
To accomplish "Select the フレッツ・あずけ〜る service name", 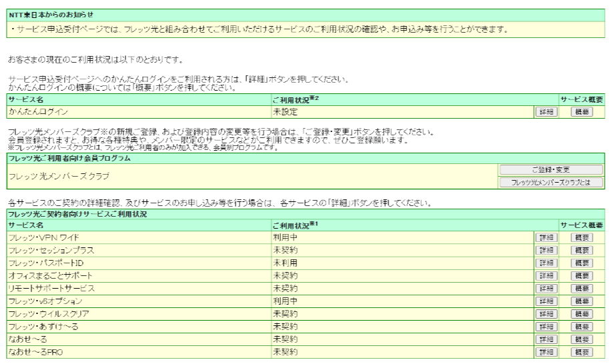I will tap(43, 327).
